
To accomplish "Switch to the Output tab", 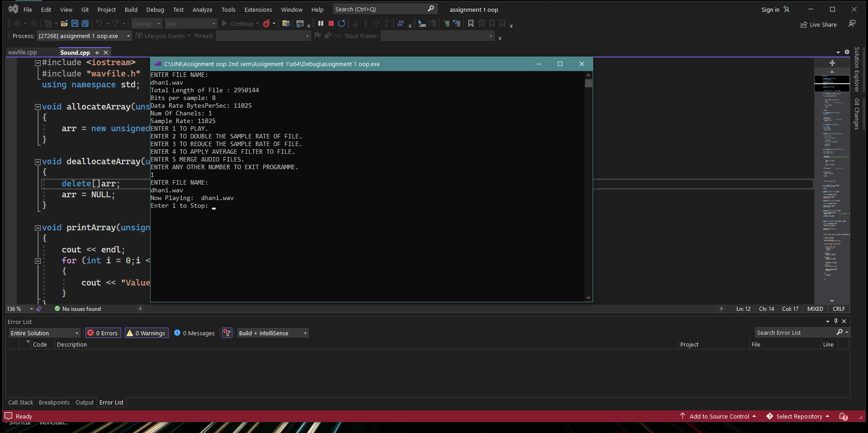I will (85, 403).
